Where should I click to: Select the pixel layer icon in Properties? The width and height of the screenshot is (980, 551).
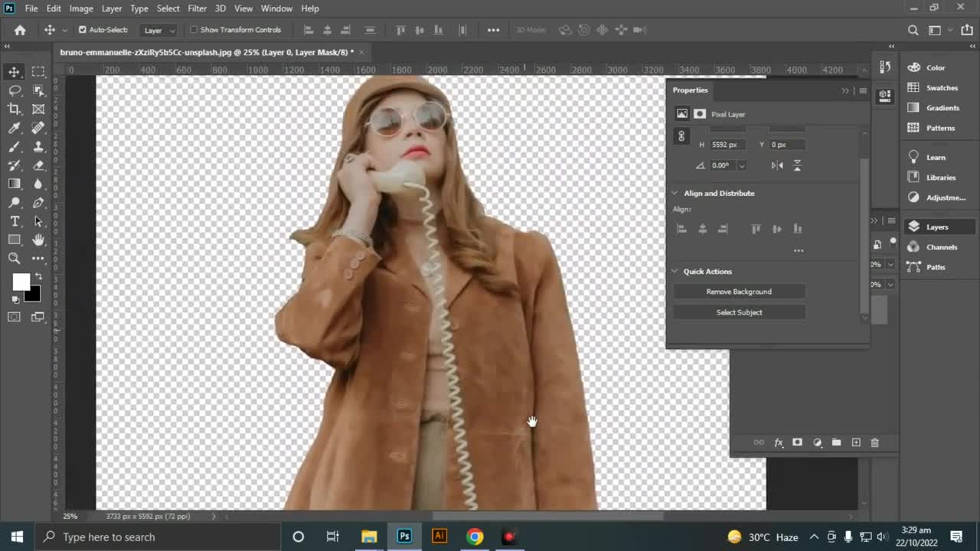coord(681,114)
